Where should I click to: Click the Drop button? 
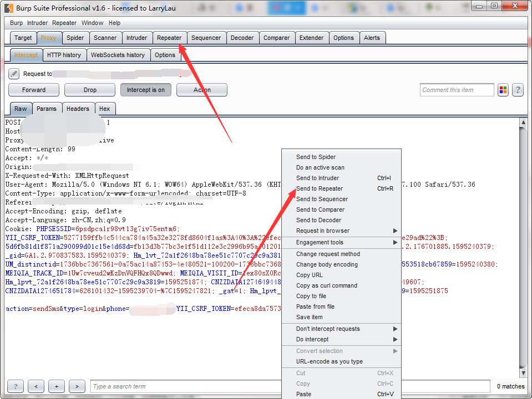[x=90, y=90]
